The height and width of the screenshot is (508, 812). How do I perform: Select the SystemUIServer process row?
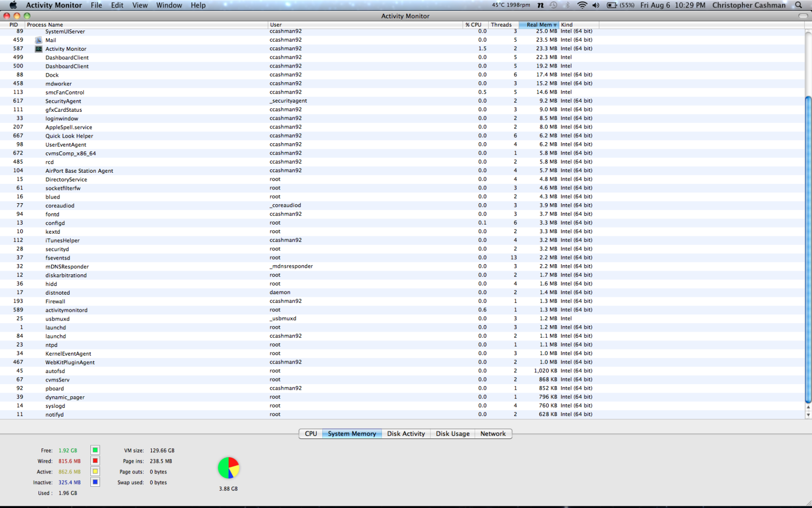(x=402, y=31)
